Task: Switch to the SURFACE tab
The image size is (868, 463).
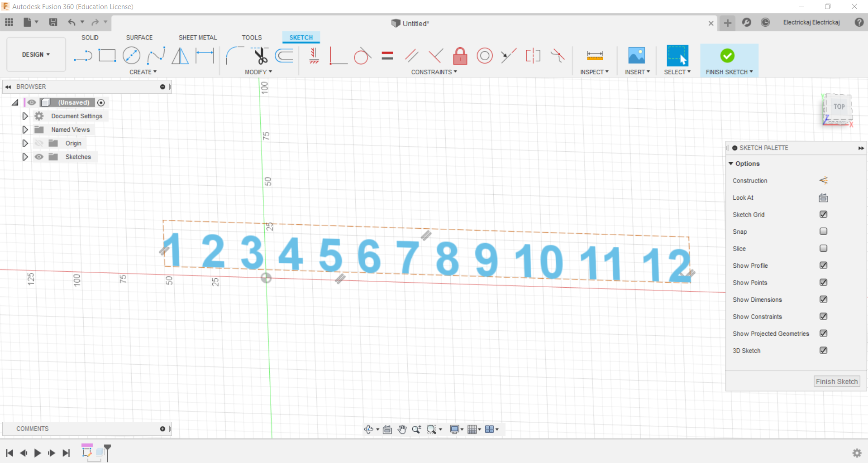Action: coord(139,38)
